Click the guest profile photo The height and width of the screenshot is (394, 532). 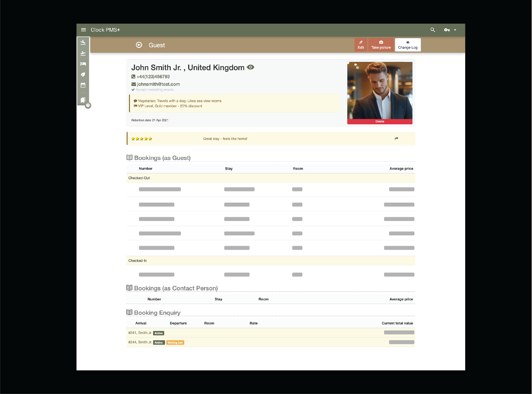(380, 90)
